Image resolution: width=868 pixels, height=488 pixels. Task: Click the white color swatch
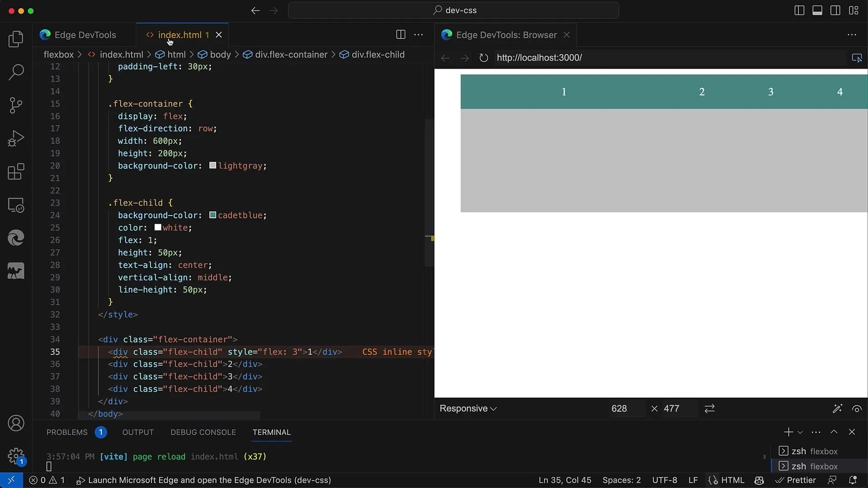coord(158,228)
